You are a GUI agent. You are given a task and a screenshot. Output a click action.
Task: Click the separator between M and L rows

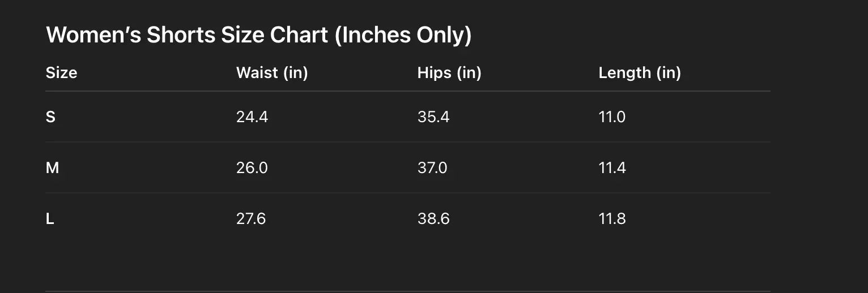[x=408, y=193]
